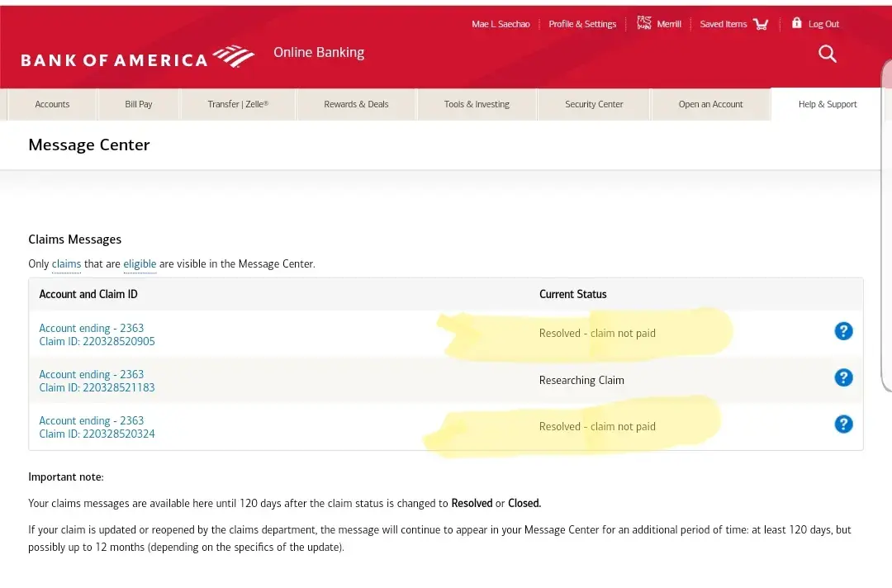Open Profile & Settings link
The width and height of the screenshot is (892, 588).
click(582, 24)
